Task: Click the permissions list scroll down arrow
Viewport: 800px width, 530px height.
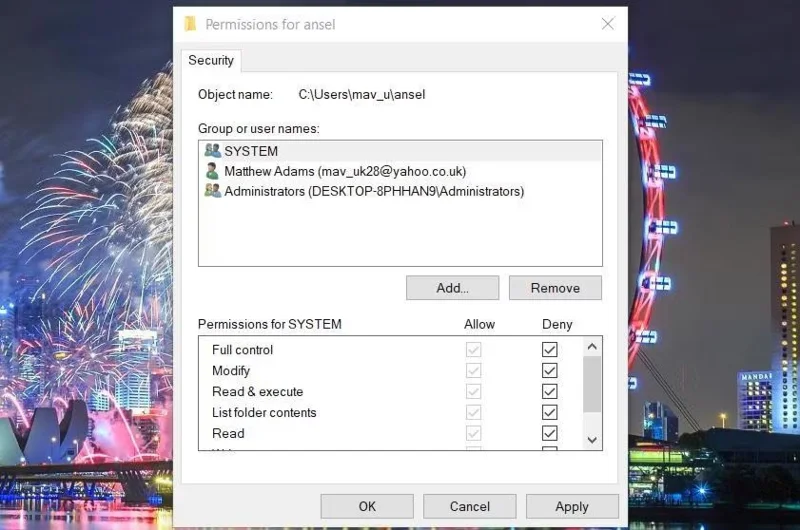Action: pos(592,440)
